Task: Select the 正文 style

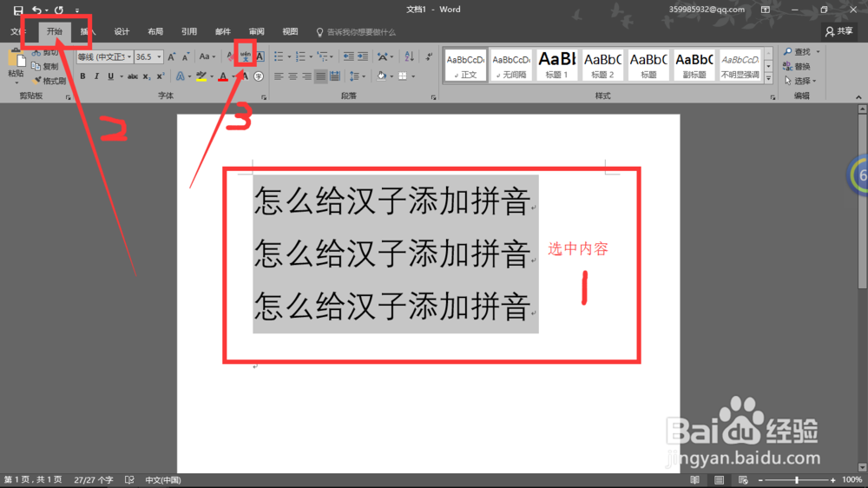Action: point(465,65)
